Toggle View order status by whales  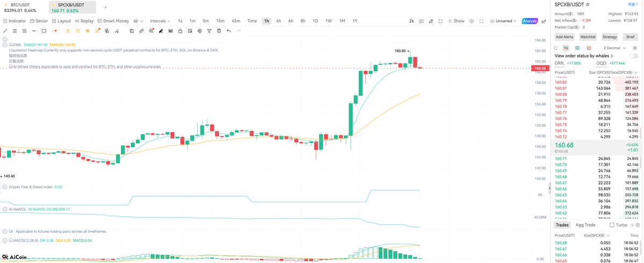pyautogui.click(x=633, y=56)
